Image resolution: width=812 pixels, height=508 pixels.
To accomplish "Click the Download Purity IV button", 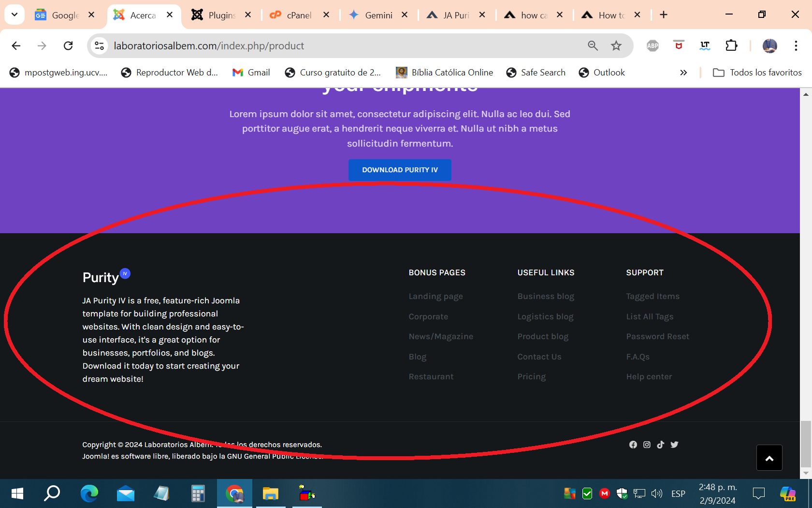I will [x=400, y=170].
